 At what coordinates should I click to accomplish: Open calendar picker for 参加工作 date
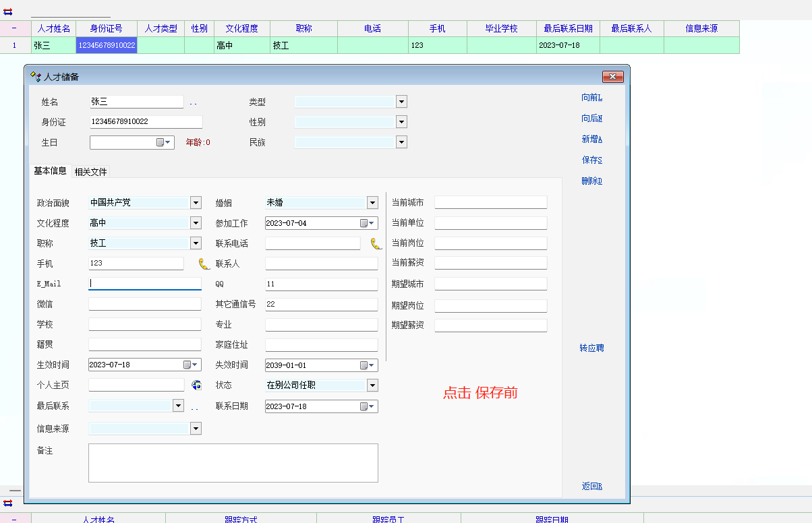[x=368, y=223]
